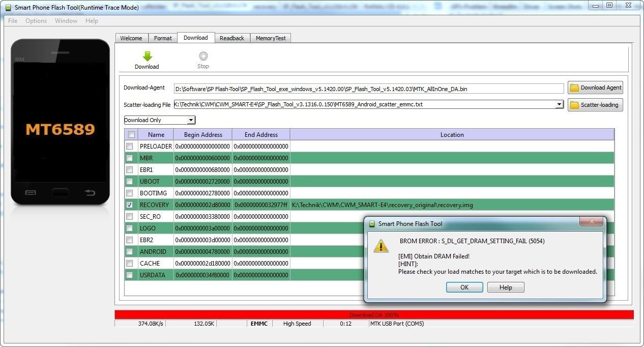Check the UBOOT partition checkbox
The width and height of the screenshot is (644, 347).
coord(130,182)
